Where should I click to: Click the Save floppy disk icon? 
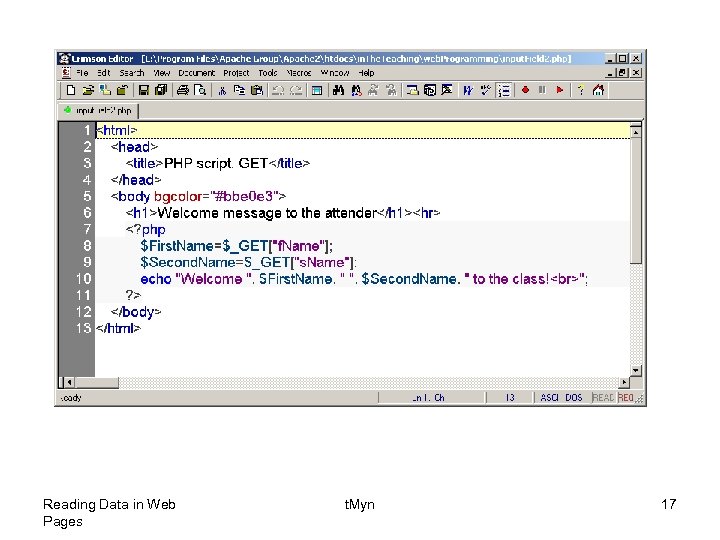click(144, 90)
